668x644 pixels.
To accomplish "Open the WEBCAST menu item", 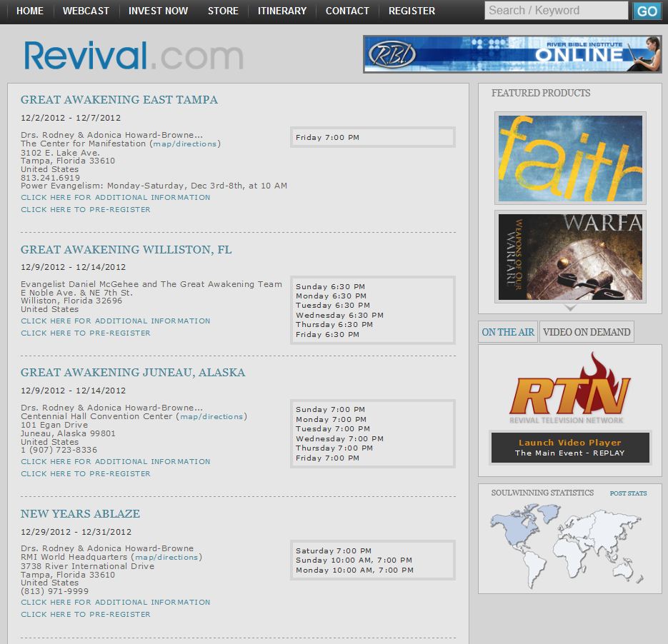I will click(86, 11).
